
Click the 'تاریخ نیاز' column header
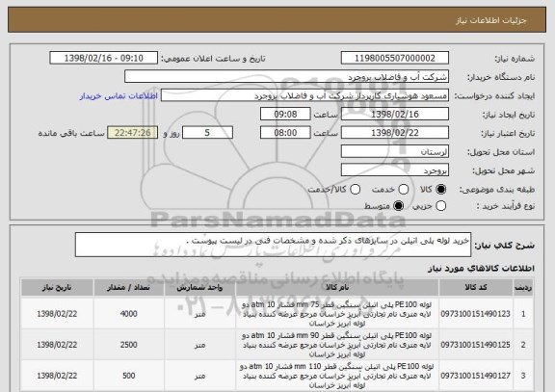pyautogui.click(x=57, y=287)
